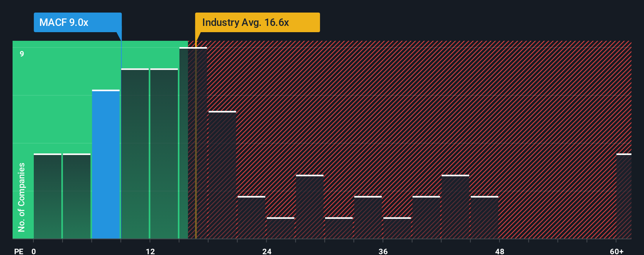Click the x-axis tick label '36'
This screenshot has width=644, height=255.
383,251
